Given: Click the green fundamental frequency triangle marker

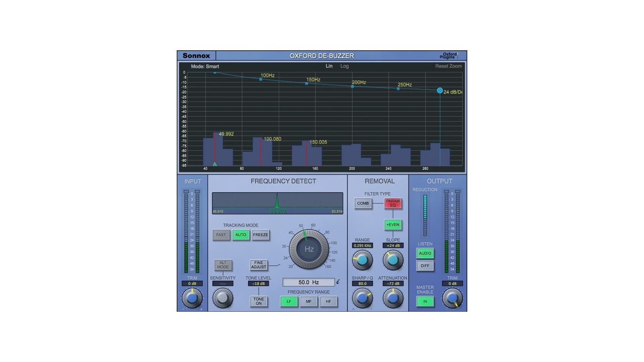Looking at the screenshot, I should pos(215,164).
